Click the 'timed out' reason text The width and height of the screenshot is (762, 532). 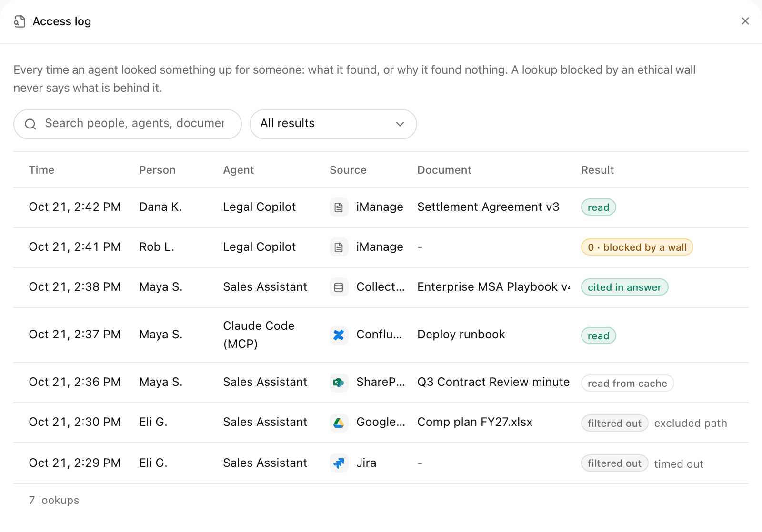tap(679, 464)
